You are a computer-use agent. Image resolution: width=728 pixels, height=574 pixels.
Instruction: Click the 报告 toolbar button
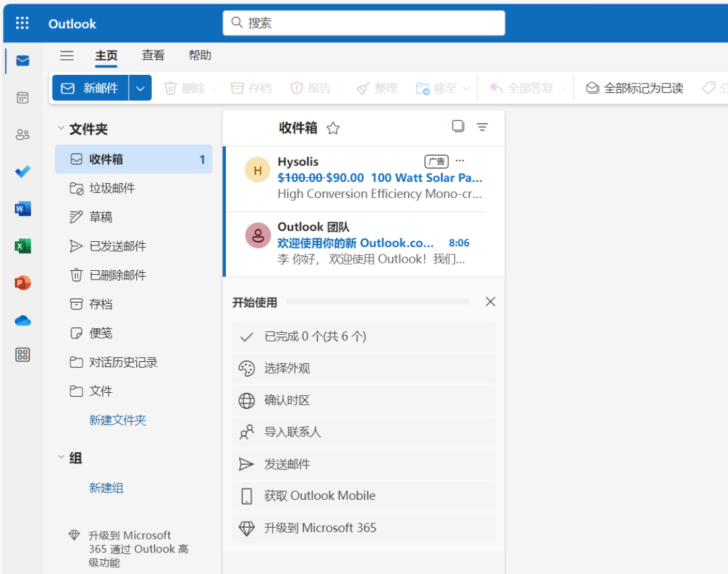coord(310,88)
